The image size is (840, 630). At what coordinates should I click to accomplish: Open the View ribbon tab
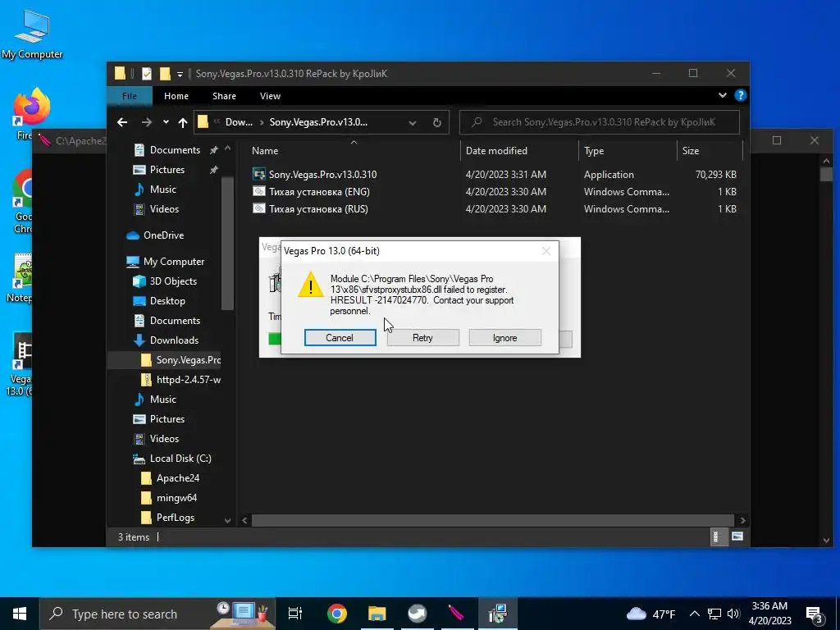click(x=270, y=96)
